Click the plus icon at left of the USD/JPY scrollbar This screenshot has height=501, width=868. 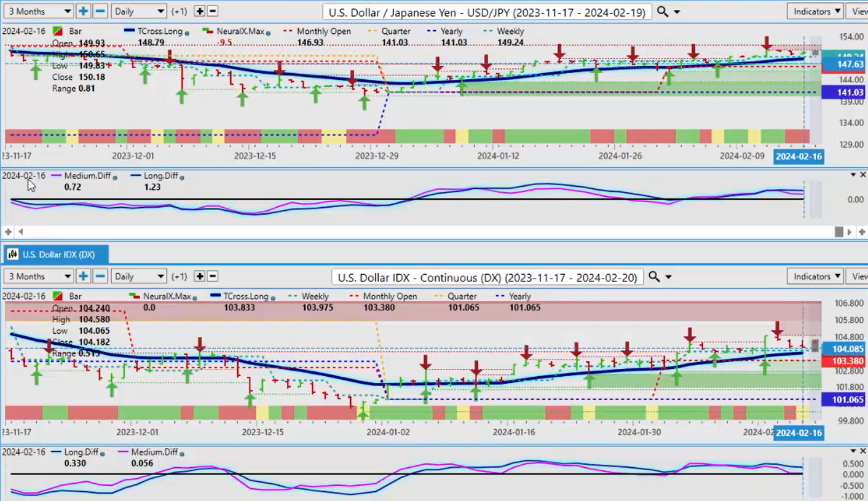pos(9,232)
